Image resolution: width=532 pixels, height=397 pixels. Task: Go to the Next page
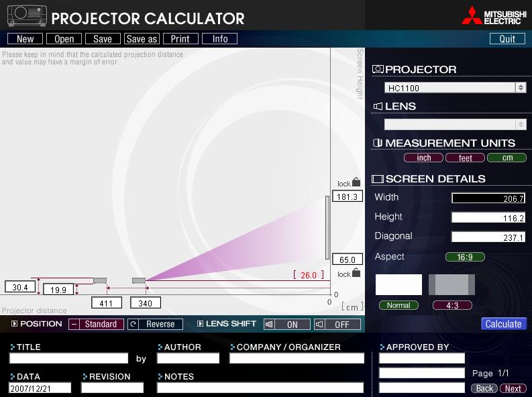point(513,388)
